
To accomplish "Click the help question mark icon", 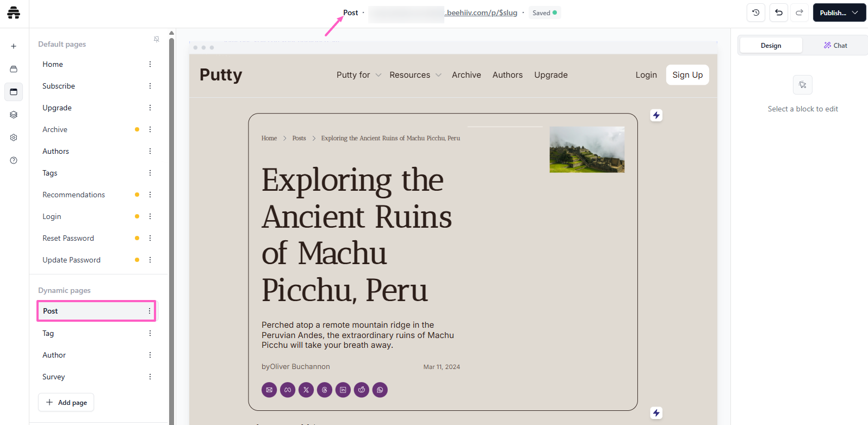I will 14,160.
